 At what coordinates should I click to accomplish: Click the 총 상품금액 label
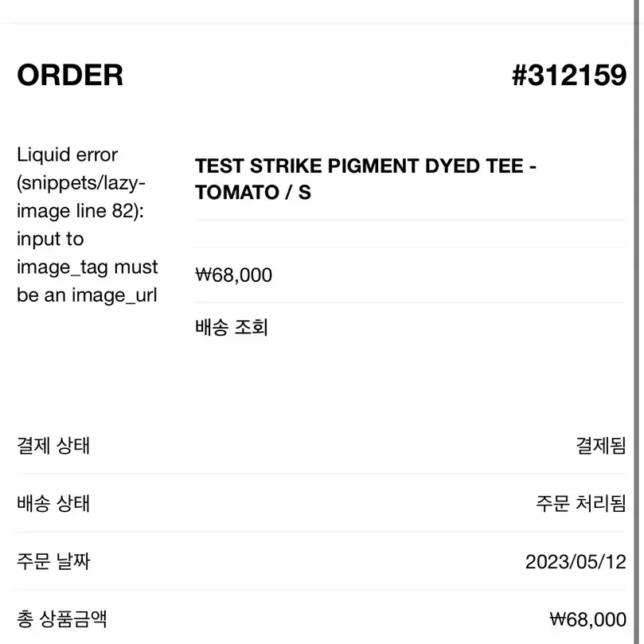pyautogui.click(x=62, y=619)
